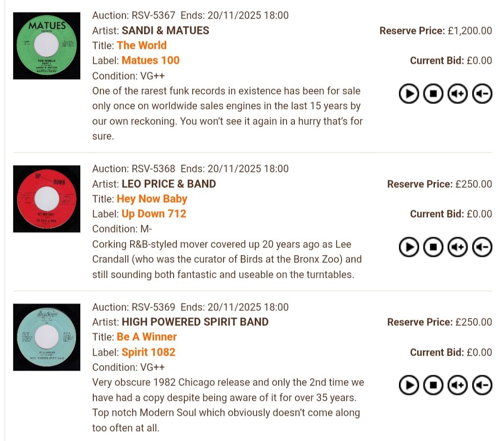Image resolution: width=504 pixels, height=441 pixels.
Task: Increase volume on Hey Now Baby sample
Action: coord(457,247)
